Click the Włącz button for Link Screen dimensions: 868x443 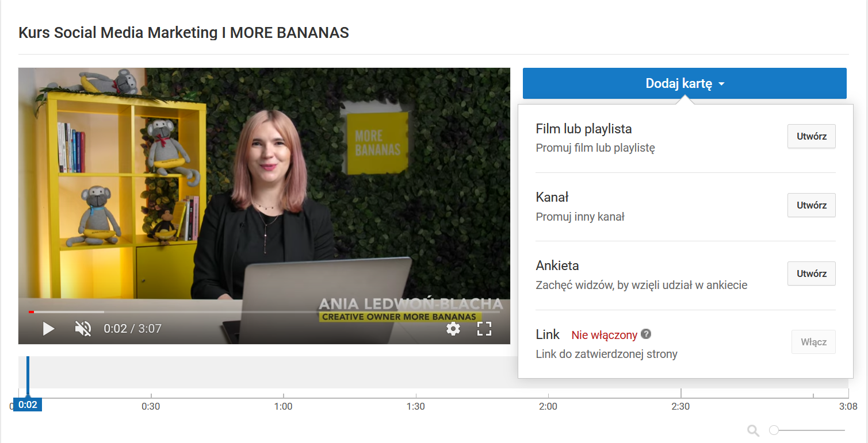pyautogui.click(x=813, y=342)
